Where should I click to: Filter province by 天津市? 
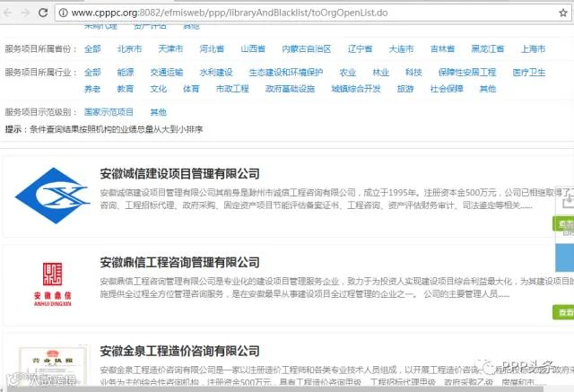tap(170, 48)
